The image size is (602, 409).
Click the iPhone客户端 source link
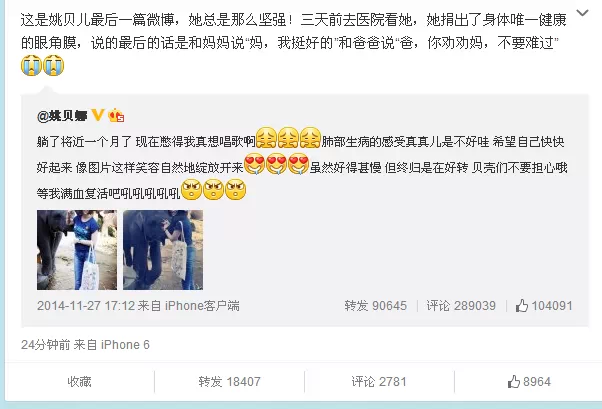pos(202,306)
